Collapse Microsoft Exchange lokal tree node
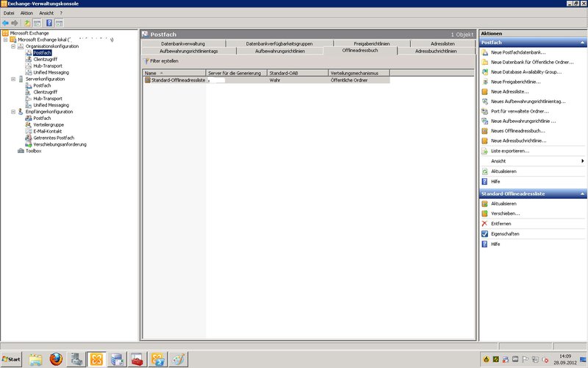The image size is (588, 368). click(5, 40)
